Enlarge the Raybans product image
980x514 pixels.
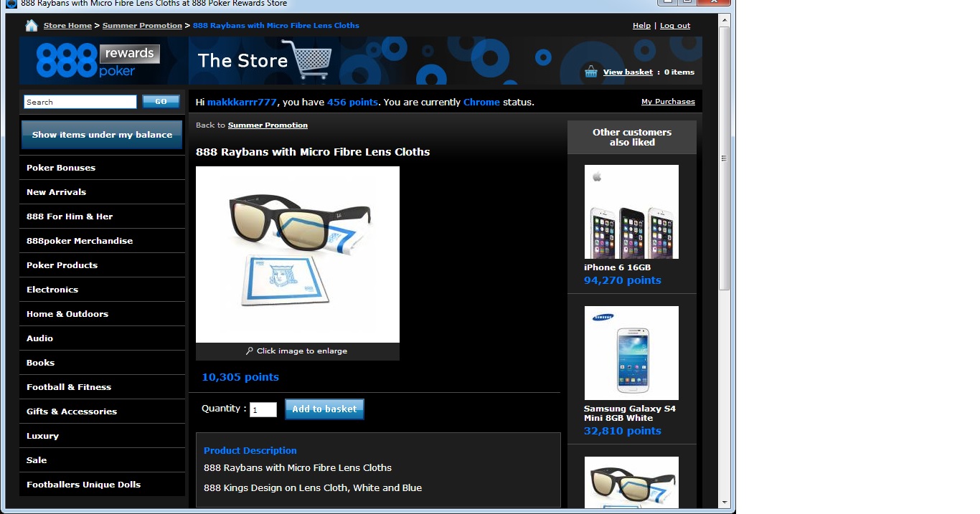298,254
